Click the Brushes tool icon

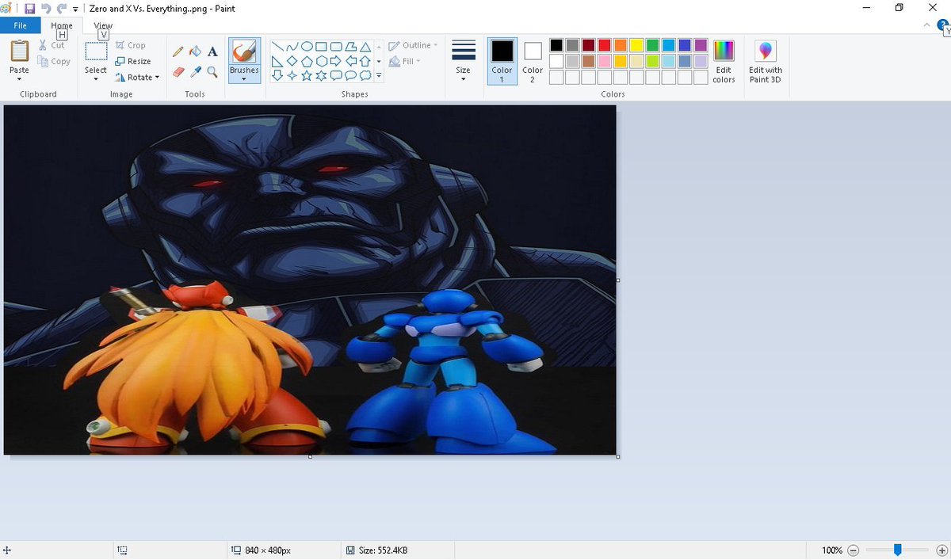[x=244, y=51]
